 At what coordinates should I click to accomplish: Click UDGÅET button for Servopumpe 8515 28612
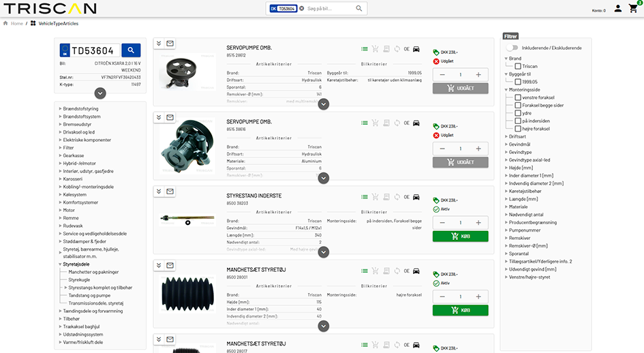461,89
